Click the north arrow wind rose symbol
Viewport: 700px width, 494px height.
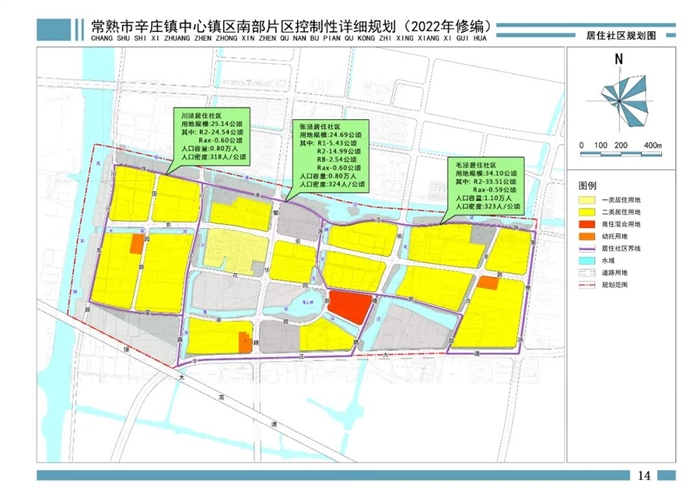click(620, 97)
